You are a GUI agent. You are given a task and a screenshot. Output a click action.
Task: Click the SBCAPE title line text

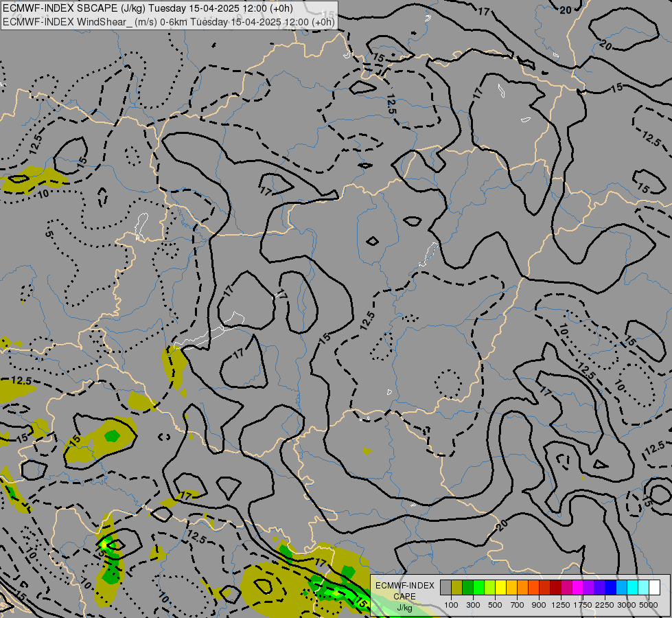(x=148, y=8)
